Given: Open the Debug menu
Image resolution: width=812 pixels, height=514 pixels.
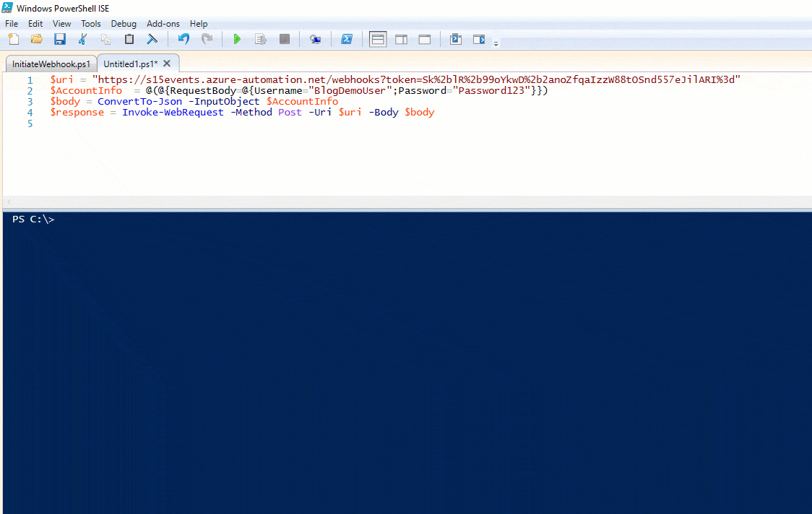Looking at the screenshot, I should [x=124, y=24].
